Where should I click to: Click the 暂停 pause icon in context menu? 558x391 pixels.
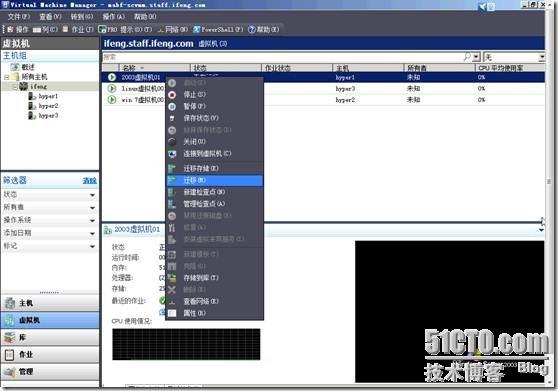[x=172, y=106]
